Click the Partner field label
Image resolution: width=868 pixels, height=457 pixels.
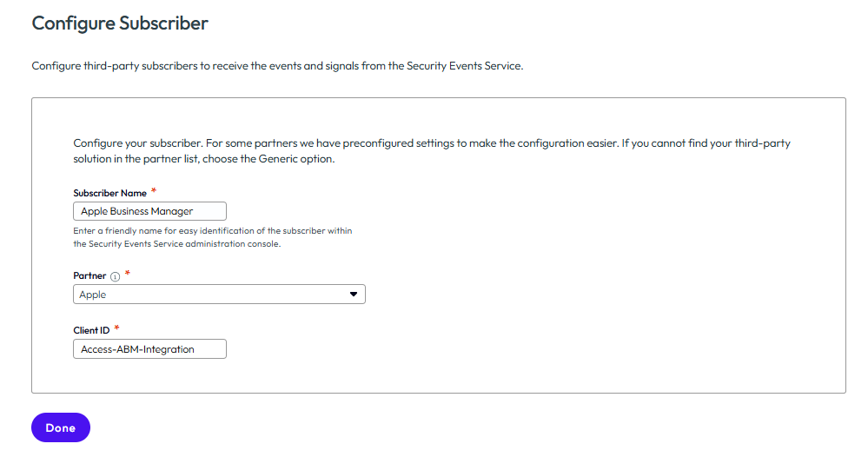pyautogui.click(x=89, y=275)
